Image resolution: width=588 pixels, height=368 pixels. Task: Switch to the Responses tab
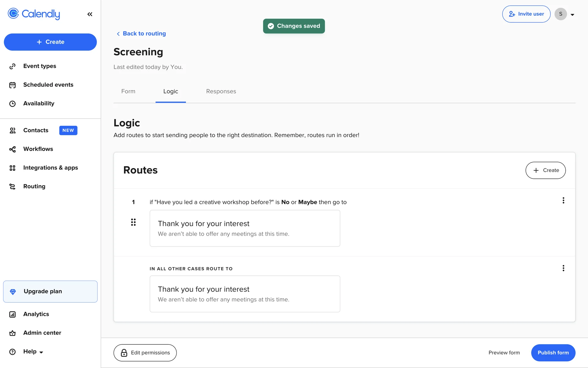click(221, 91)
